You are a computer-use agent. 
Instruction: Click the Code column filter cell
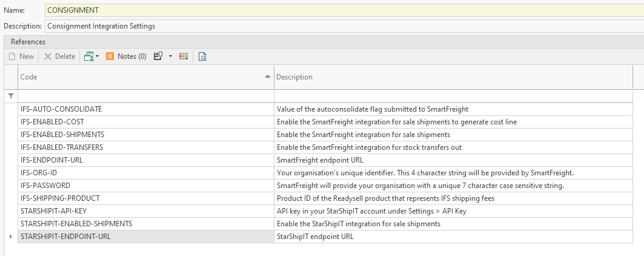[145, 96]
